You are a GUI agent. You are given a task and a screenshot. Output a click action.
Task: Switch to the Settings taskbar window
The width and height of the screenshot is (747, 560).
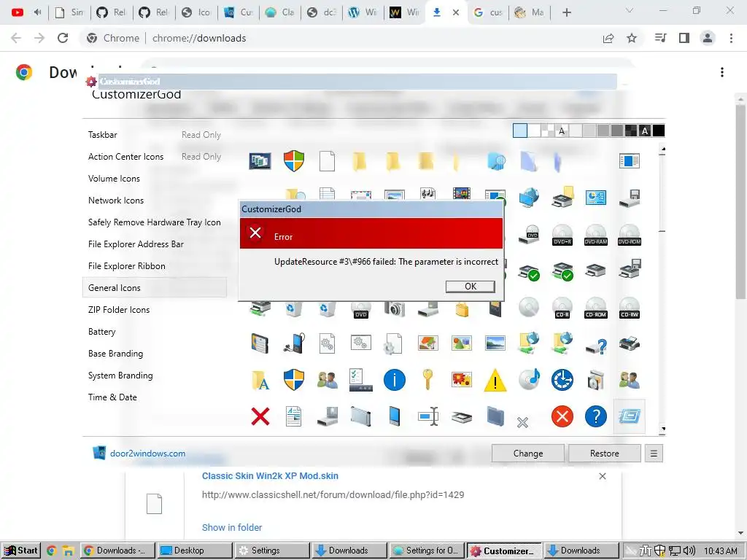point(271,551)
